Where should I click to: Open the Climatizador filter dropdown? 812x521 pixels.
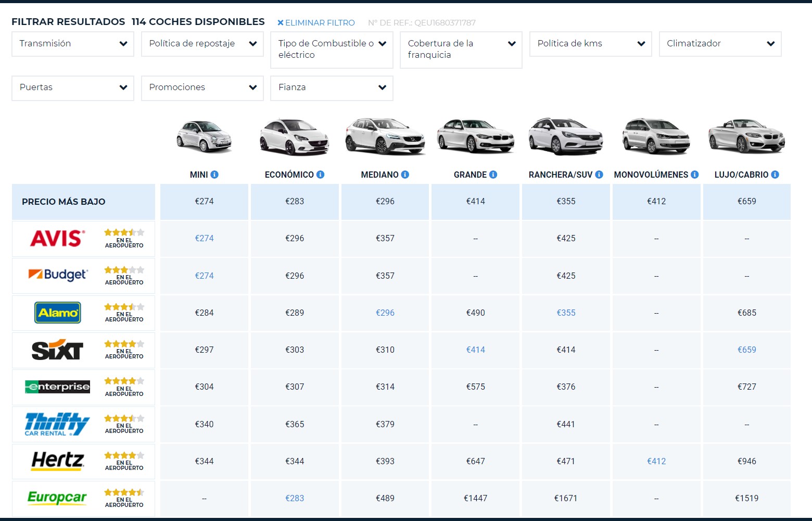(720, 44)
